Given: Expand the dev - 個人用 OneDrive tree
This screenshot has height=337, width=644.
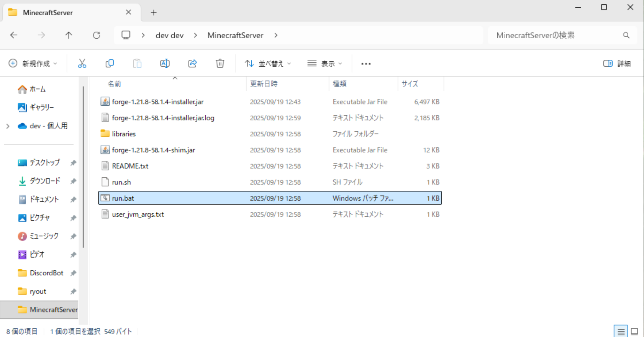Looking at the screenshot, I should coord(8,126).
